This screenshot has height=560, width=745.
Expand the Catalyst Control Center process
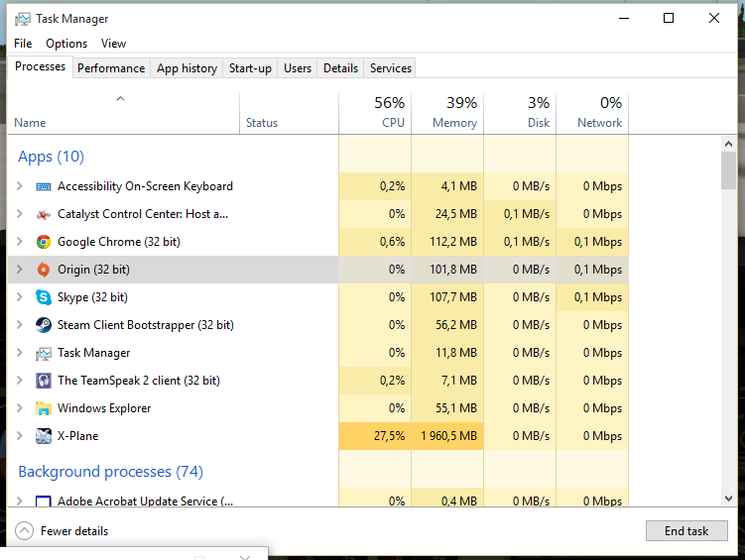(x=20, y=213)
